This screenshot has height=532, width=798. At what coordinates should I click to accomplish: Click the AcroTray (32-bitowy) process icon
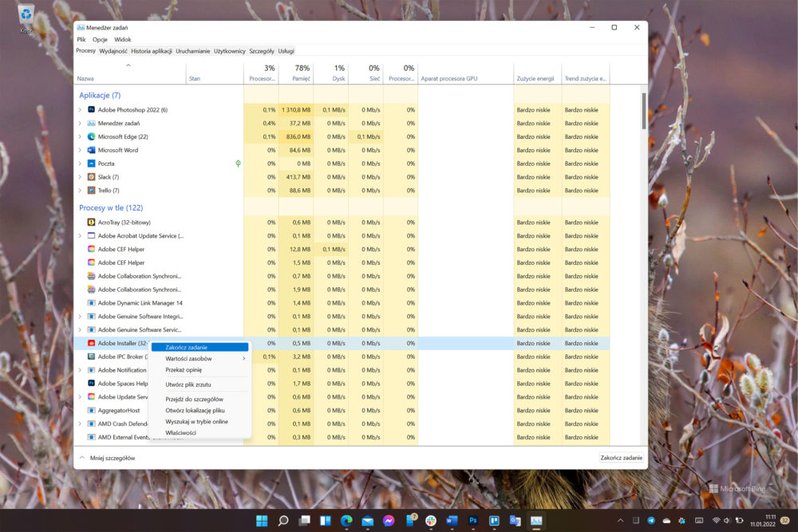tap(91, 223)
